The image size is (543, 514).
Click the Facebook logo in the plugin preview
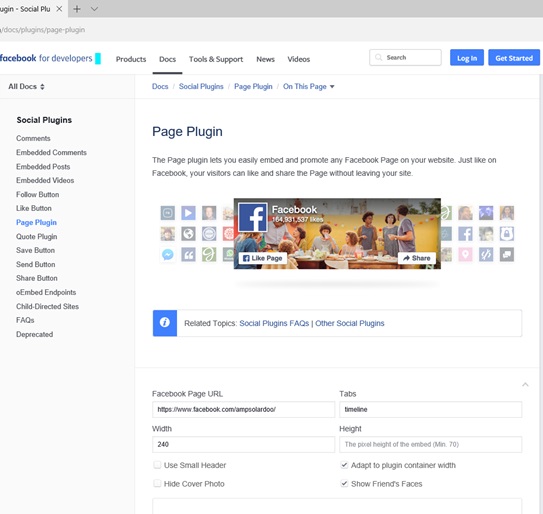tap(252, 217)
